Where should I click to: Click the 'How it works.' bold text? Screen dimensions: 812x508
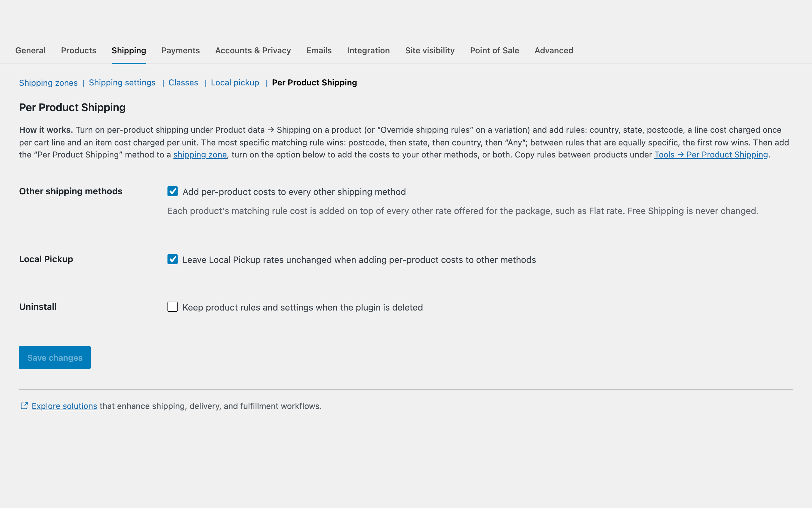pyautogui.click(x=46, y=130)
